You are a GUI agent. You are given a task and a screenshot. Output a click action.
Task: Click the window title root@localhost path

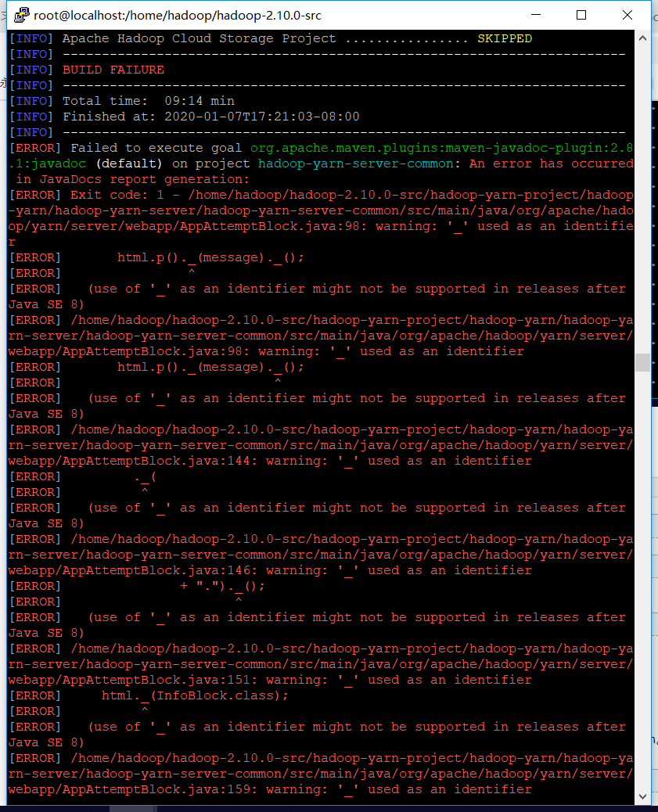(178, 16)
